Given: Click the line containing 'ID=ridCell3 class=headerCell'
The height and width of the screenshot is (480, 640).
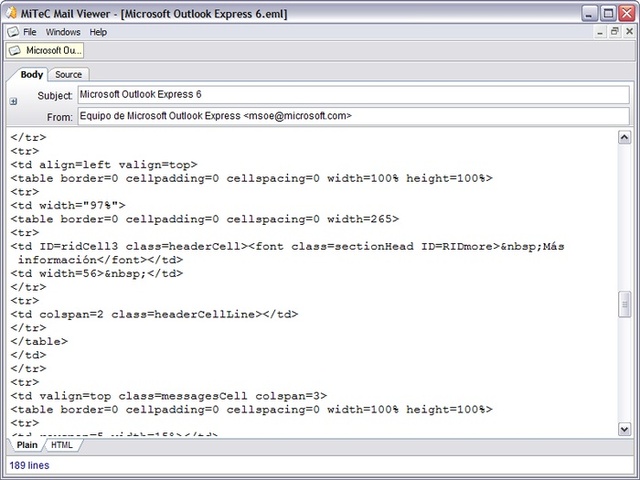Looking at the screenshot, I should [287, 247].
